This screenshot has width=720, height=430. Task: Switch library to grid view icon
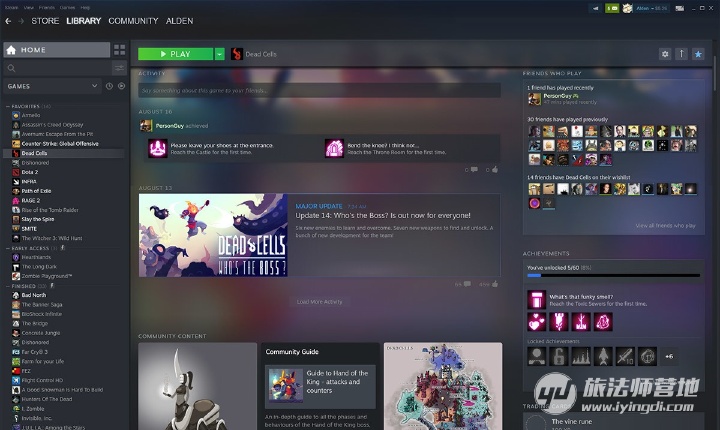point(120,50)
